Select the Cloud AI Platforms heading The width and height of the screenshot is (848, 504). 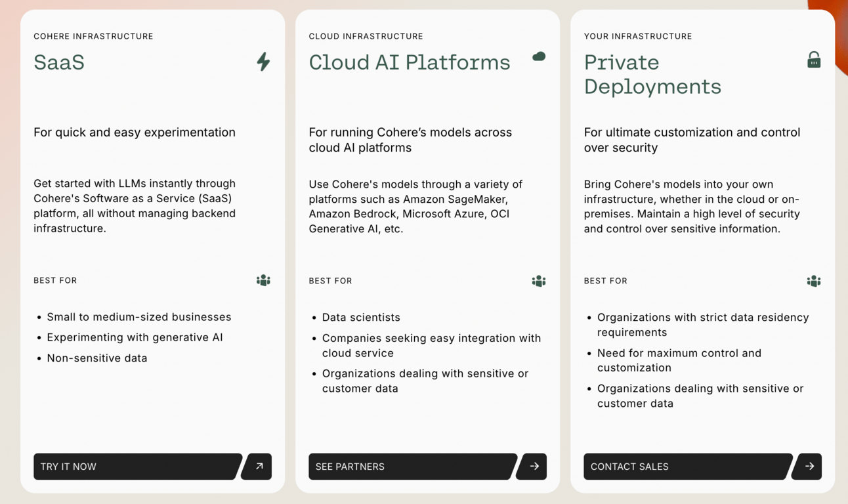pos(409,62)
